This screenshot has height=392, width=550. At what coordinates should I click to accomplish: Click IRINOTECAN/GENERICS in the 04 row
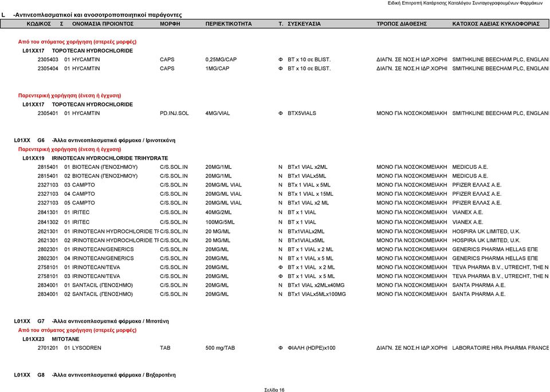tap(103, 259)
